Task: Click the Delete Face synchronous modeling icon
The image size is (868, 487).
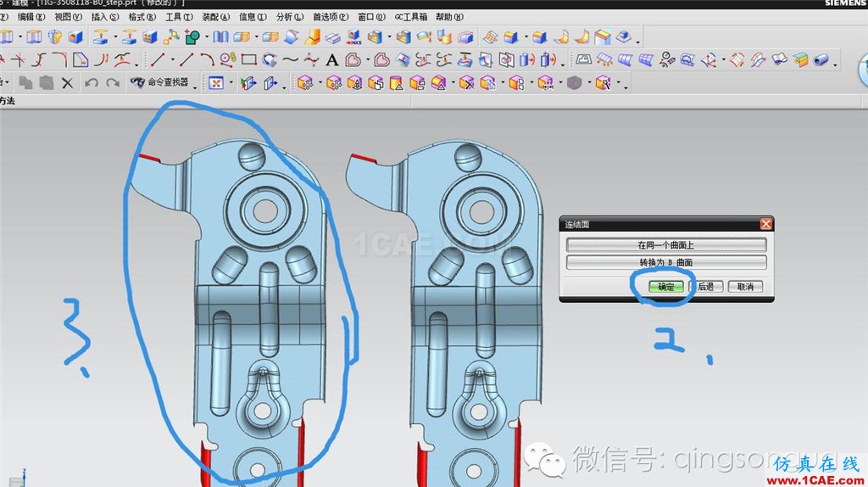Action: coord(467,83)
